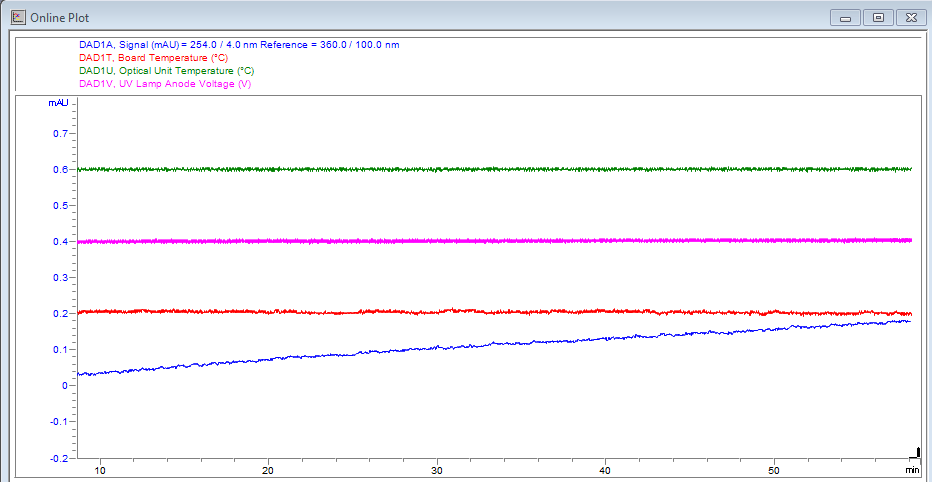Screen dimensions: 932x482
Task: Click the min x-axis unit label
Action: 911,469
